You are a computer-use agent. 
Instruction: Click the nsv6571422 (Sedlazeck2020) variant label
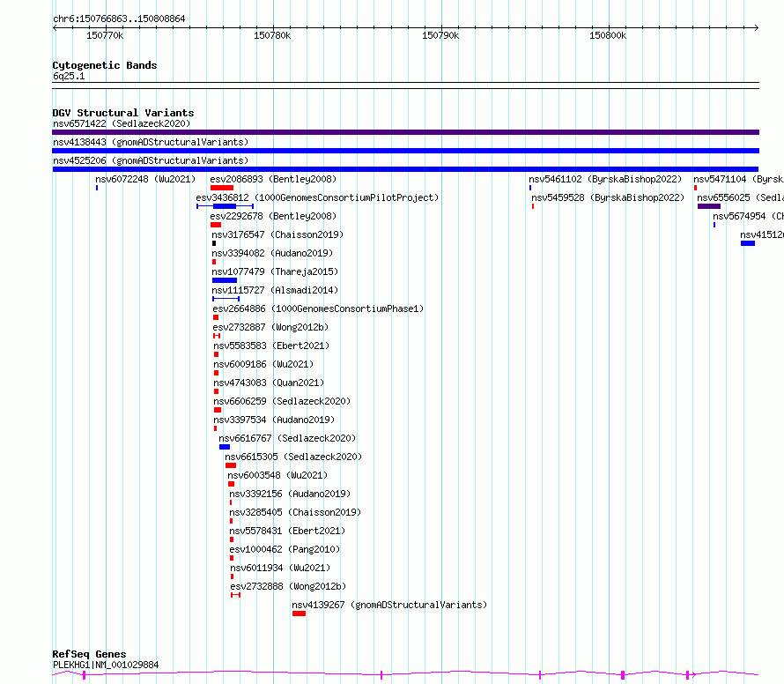[x=122, y=123]
